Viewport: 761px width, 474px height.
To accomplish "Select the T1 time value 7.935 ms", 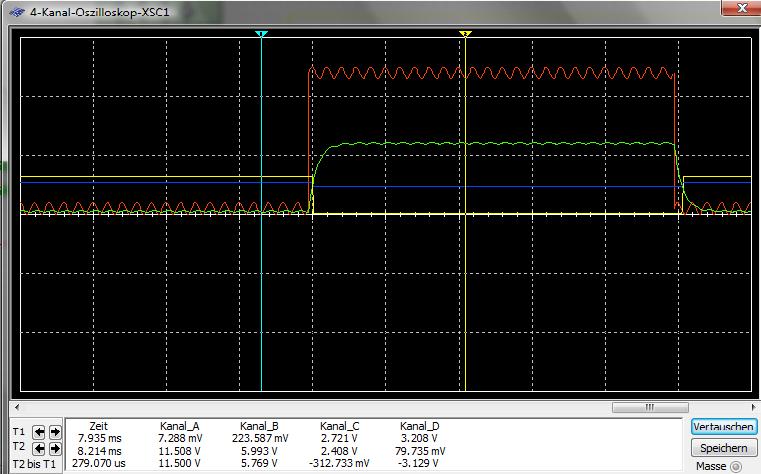I will (99, 438).
